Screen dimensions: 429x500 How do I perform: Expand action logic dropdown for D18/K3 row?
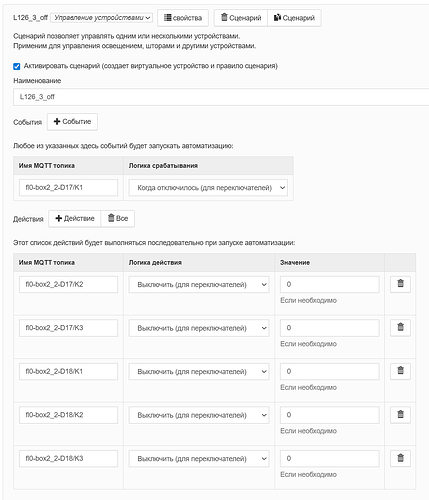coord(199,459)
